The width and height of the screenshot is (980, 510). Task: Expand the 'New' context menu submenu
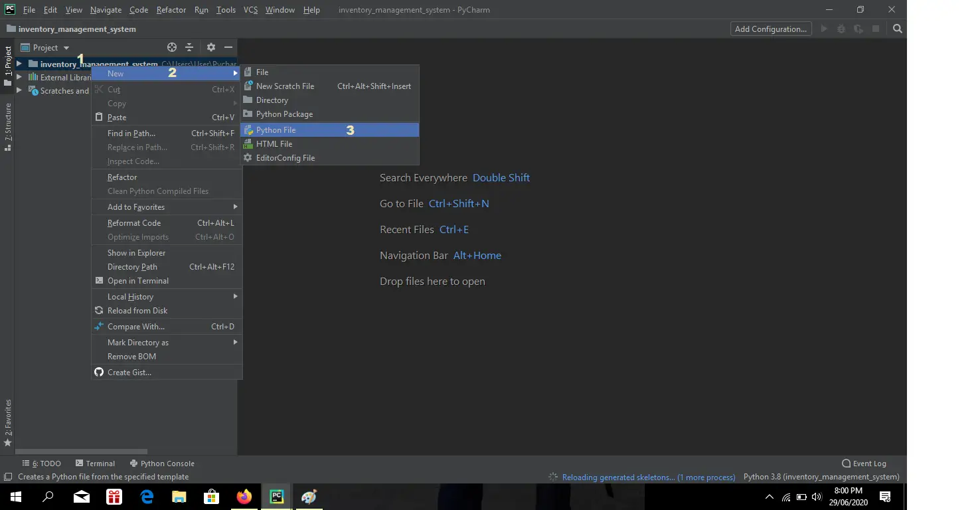click(x=116, y=73)
